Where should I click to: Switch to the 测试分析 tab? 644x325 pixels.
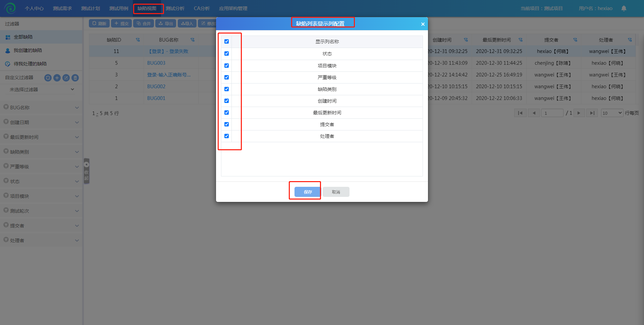click(x=175, y=8)
